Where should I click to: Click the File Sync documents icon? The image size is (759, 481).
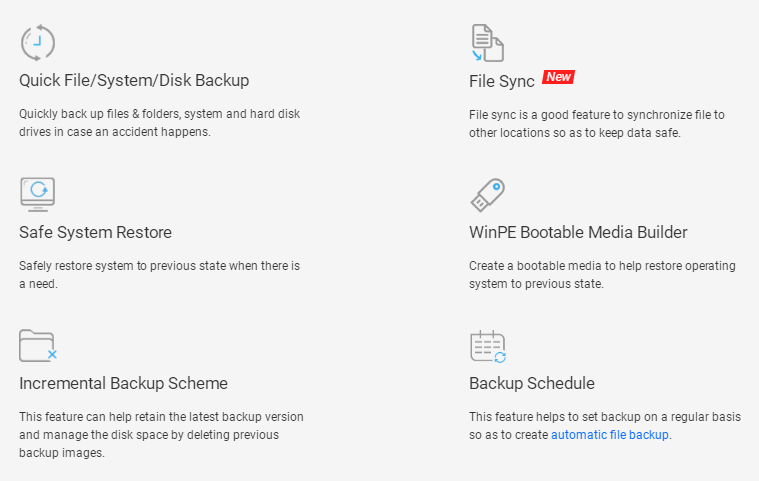click(487, 43)
